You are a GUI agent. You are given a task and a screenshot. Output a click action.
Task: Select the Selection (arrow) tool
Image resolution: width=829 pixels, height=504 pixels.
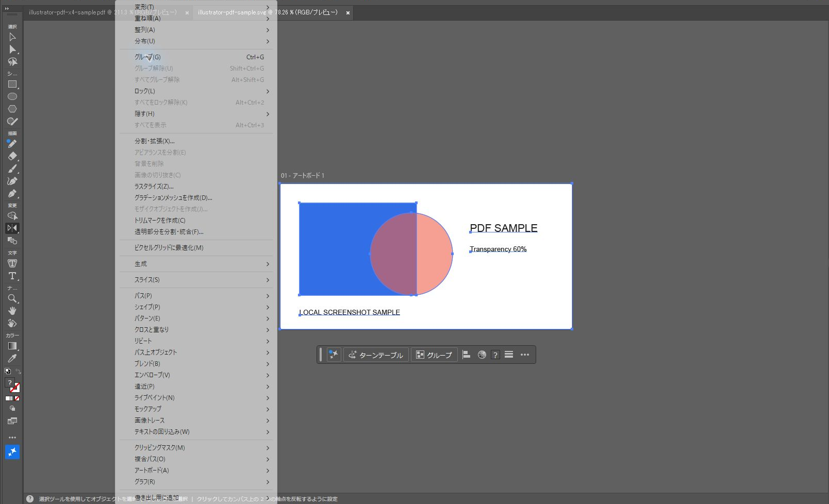(x=12, y=37)
